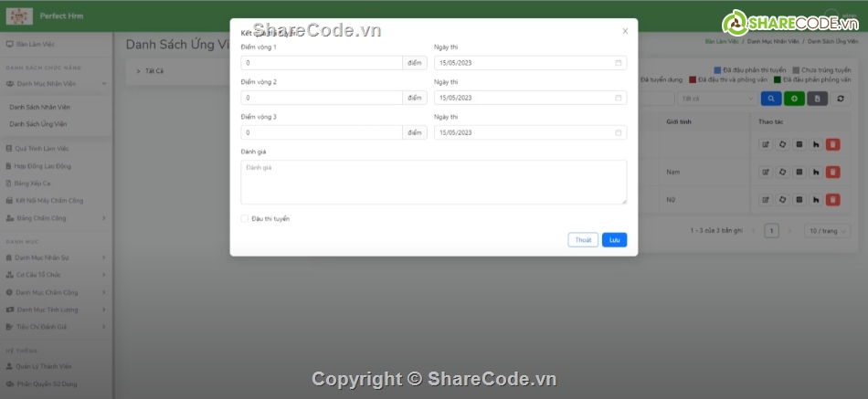The image size is (868, 399).
Task: Click blue Đã đậu phần thi tuyển legend swatch
Action: coord(717,70)
